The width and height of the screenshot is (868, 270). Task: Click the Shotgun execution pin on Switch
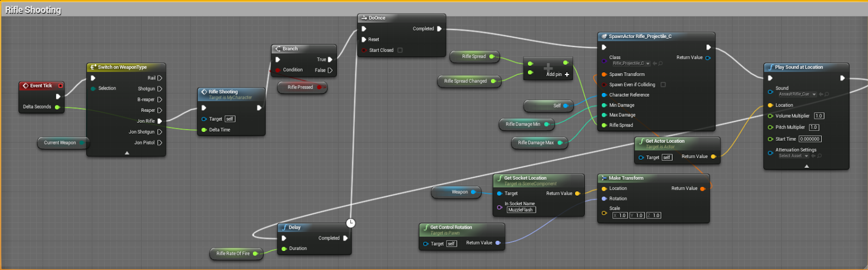pos(159,89)
